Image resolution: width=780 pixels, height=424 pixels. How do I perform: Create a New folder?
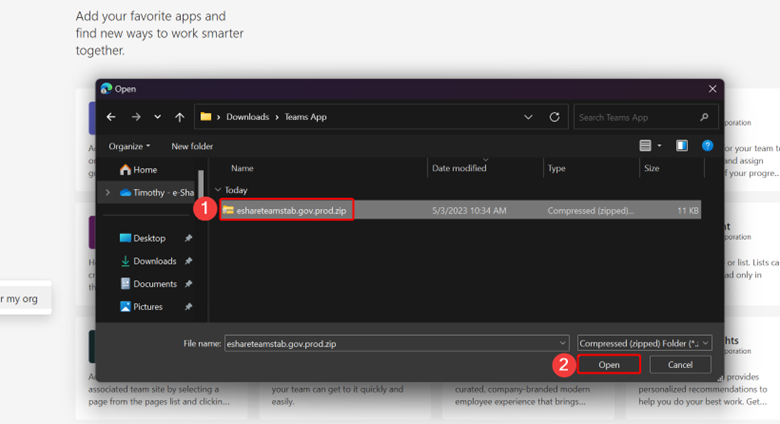coord(192,146)
